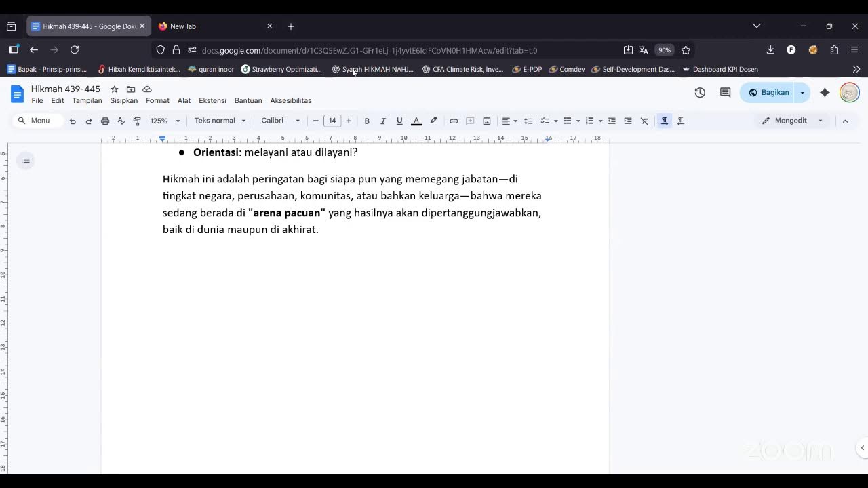Decrease font size with minus button
868x488 pixels.
click(x=315, y=121)
